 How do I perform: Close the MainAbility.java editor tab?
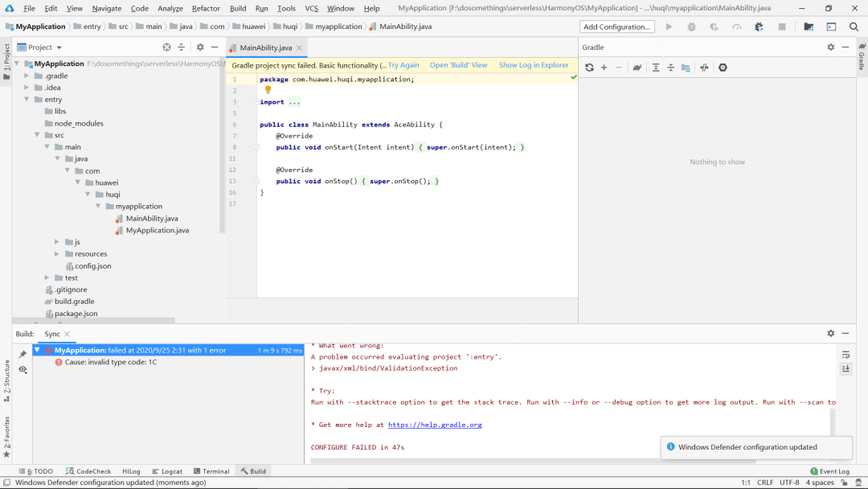[299, 48]
